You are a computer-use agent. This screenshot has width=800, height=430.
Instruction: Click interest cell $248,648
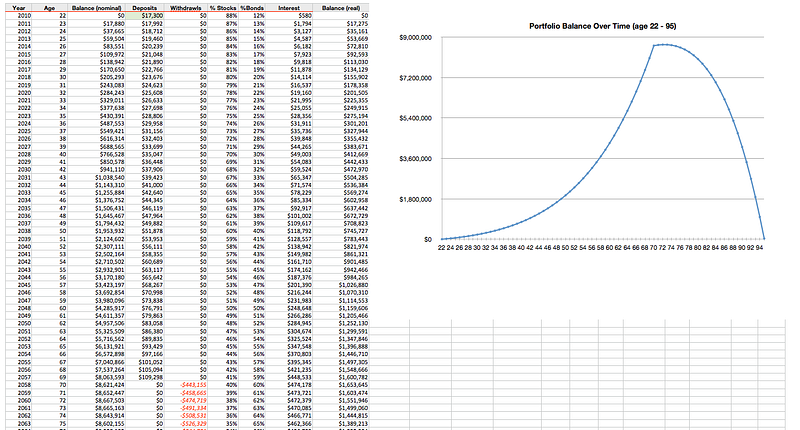(289, 308)
